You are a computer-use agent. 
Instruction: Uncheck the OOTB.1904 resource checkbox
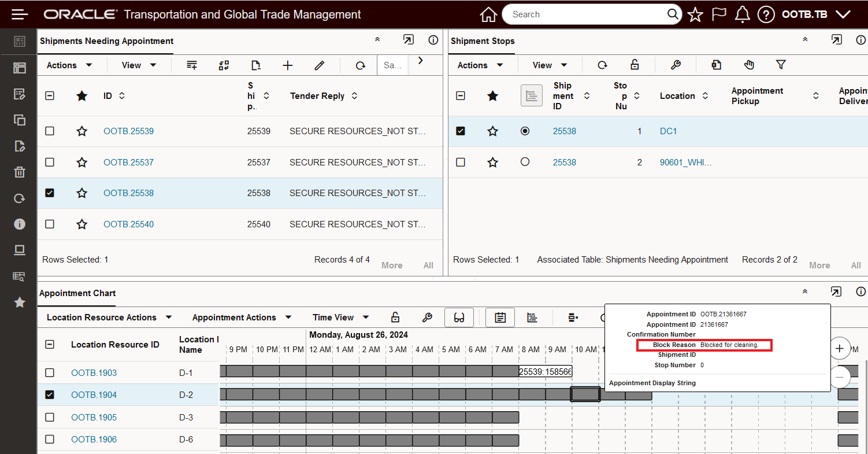tap(50, 395)
